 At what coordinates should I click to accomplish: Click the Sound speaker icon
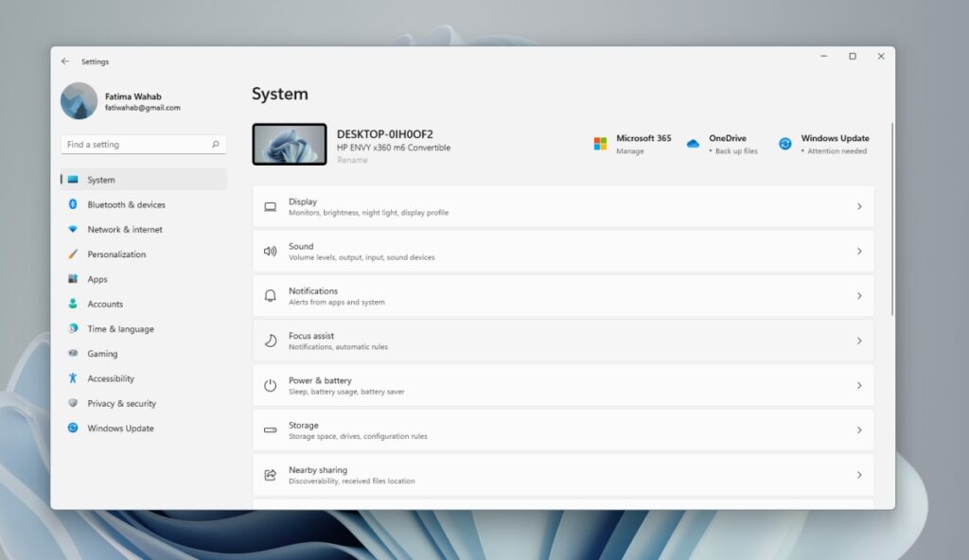click(x=270, y=250)
